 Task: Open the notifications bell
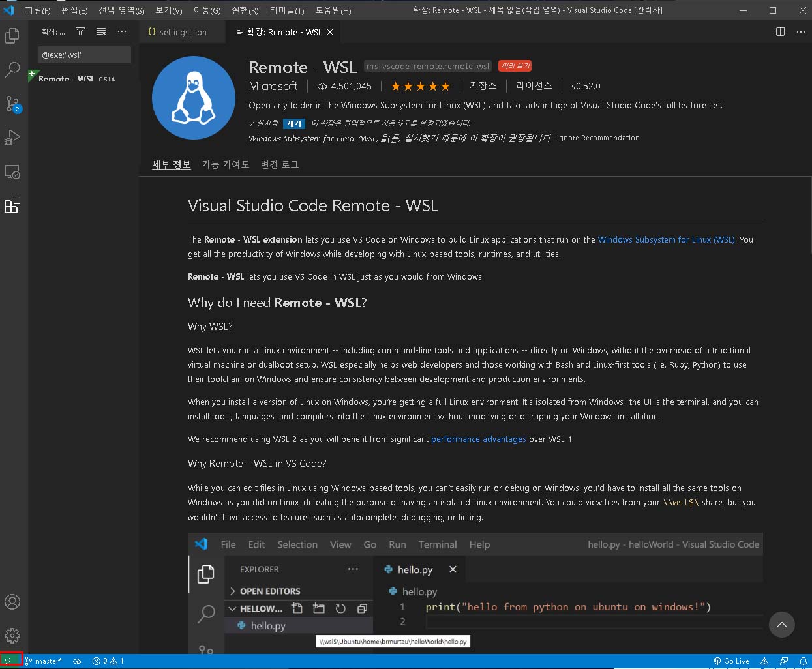tap(804, 661)
